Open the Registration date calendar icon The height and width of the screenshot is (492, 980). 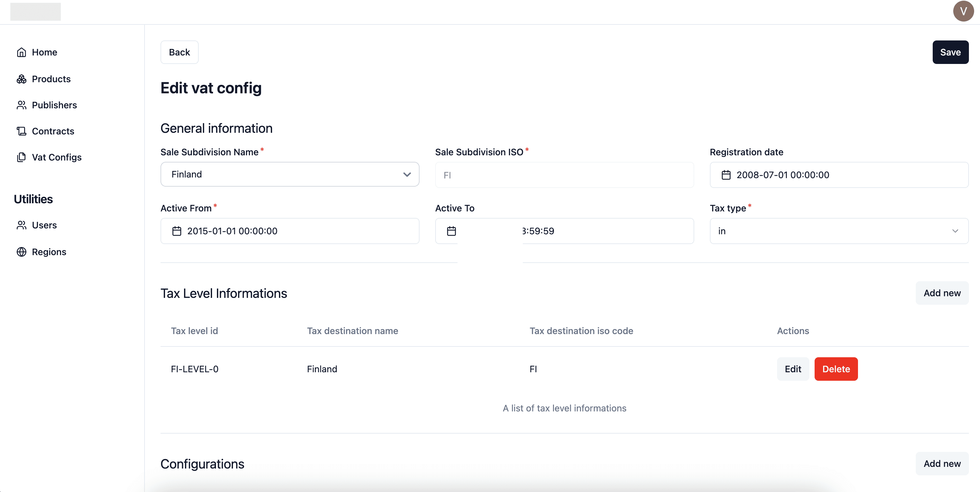click(726, 175)
